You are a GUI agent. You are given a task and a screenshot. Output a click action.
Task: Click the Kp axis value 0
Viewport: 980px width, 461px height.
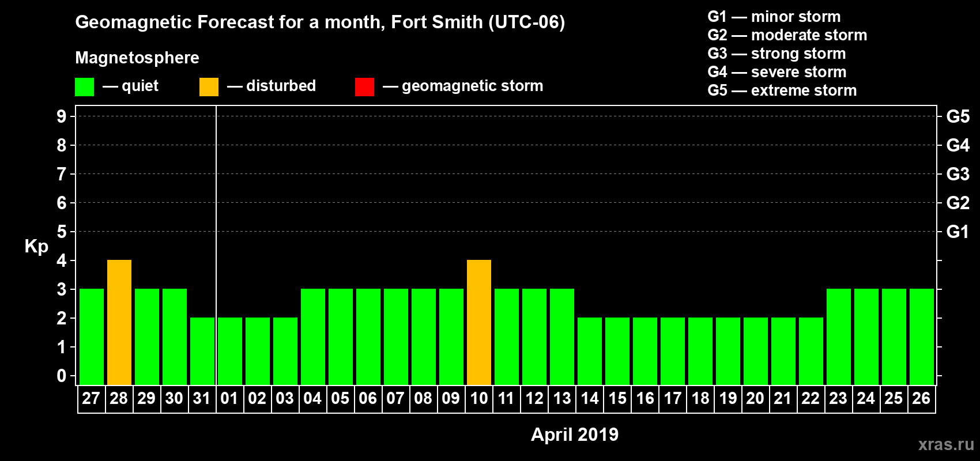click(x=62, y=376)
